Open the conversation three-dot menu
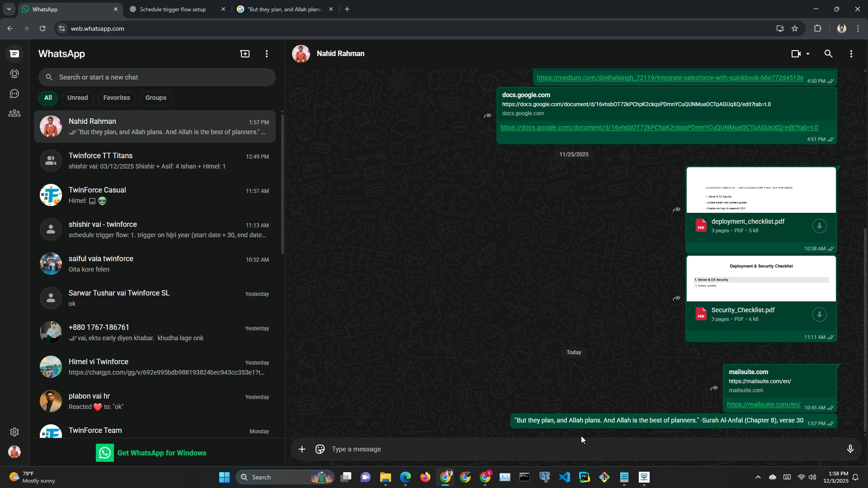The width and height of the screenshot is (868, 488). [851, 54]
